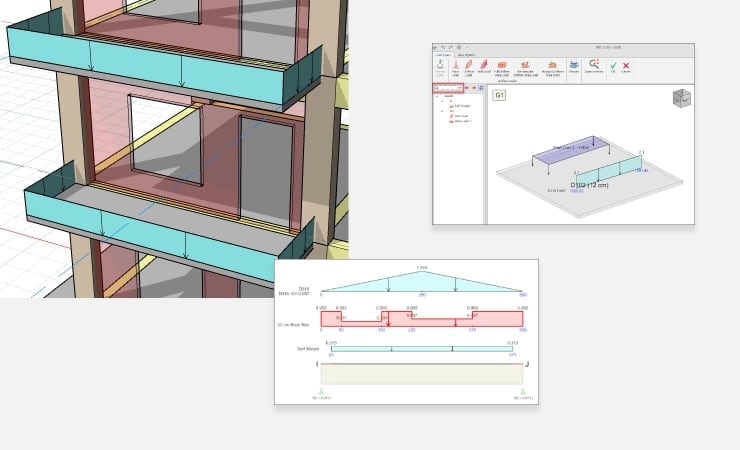Click the left green support symbol
This screenshot has height=450, width=740.
pos(321,392)
